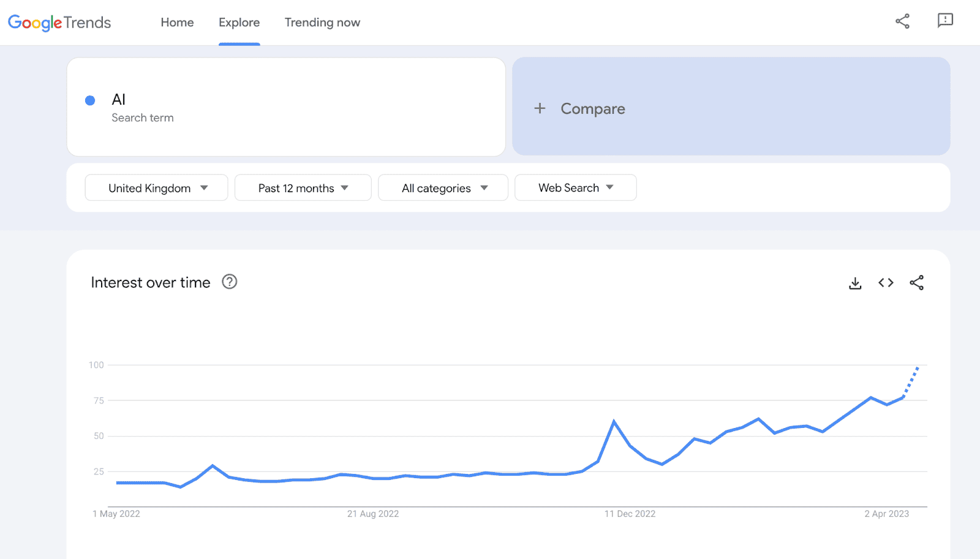Switch to the Home tab
Viewport: 980px width, 559px height.
pyautogui.click(x=177, y=22)
